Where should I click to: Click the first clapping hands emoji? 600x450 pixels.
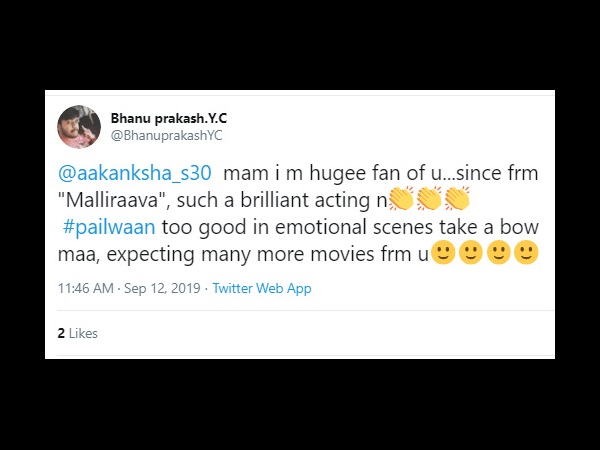click(401, 199)
